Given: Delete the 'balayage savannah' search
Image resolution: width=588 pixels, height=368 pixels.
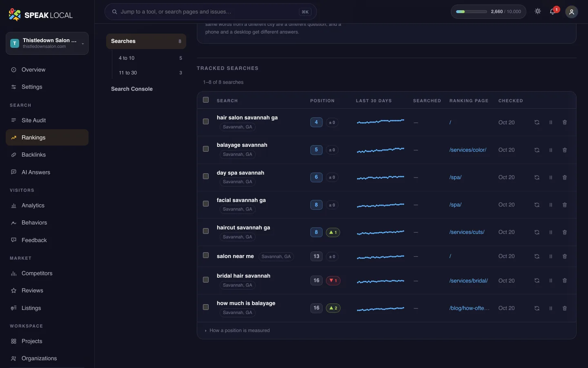Looking at the screenshot, I should pyautogui.click(x=565, y=150).
